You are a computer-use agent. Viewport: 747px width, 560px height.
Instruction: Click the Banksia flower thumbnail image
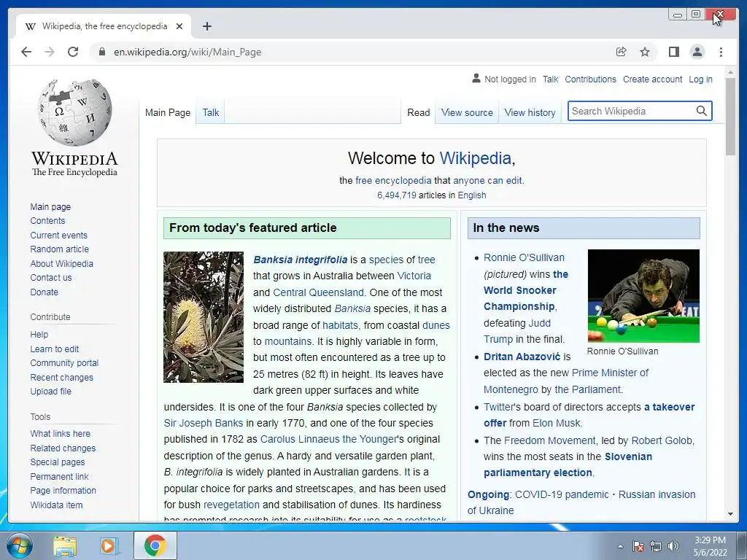click(x=204, y=317)
